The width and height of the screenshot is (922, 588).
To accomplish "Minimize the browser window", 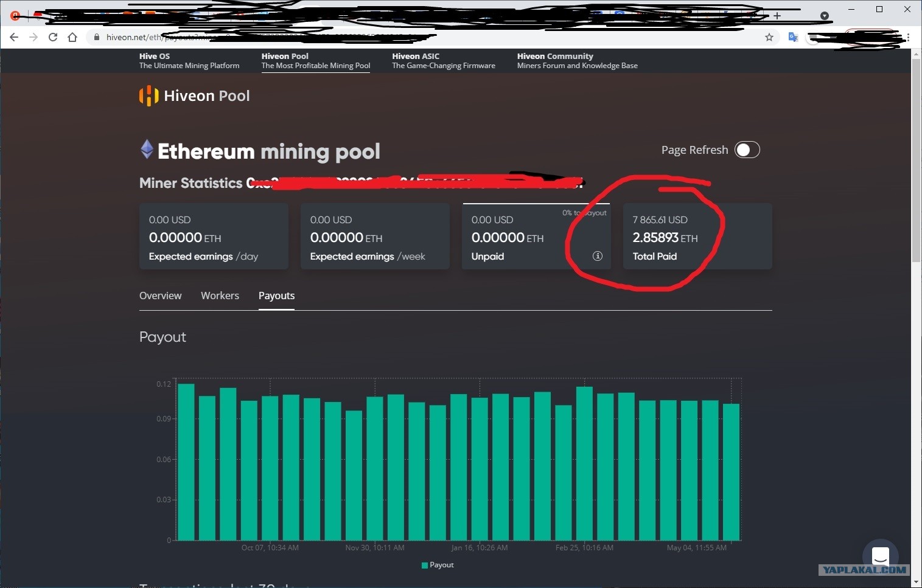I will (x=851, y=9).
